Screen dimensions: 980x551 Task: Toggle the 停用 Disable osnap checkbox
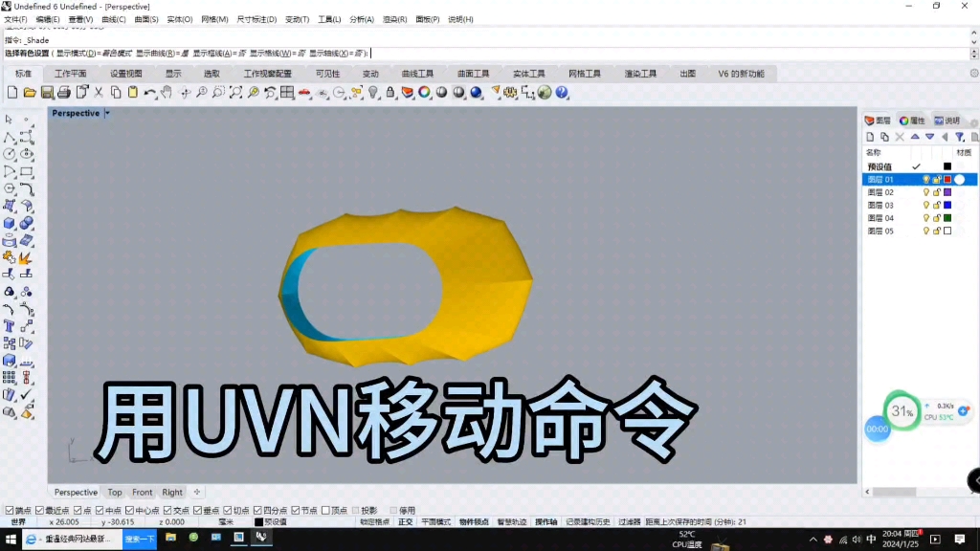pos(393,511)
